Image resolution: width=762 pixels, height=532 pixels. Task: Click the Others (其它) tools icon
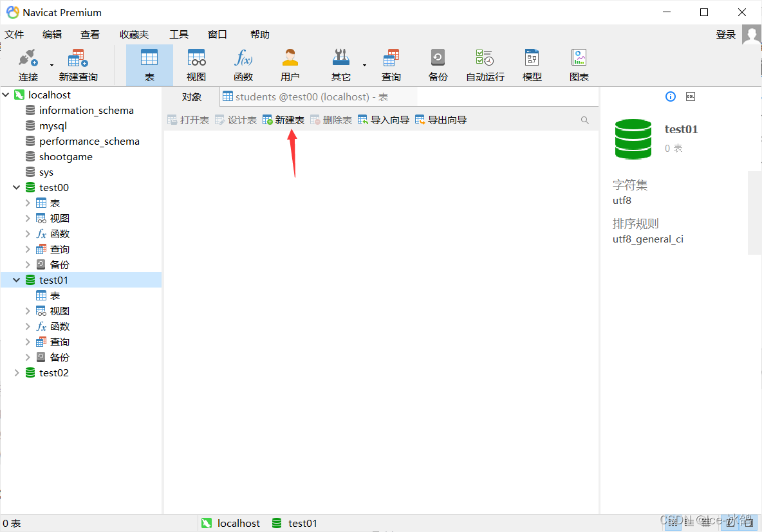click(x=340, y=58)
